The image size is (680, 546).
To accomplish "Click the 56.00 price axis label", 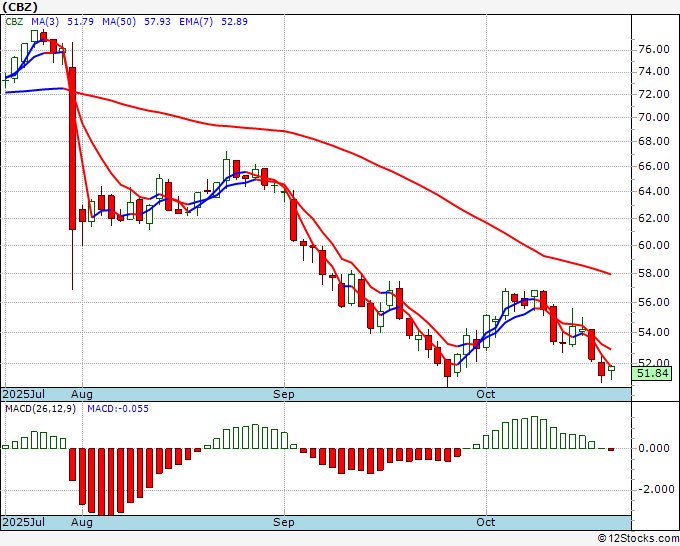I will [x=654, y=302].
